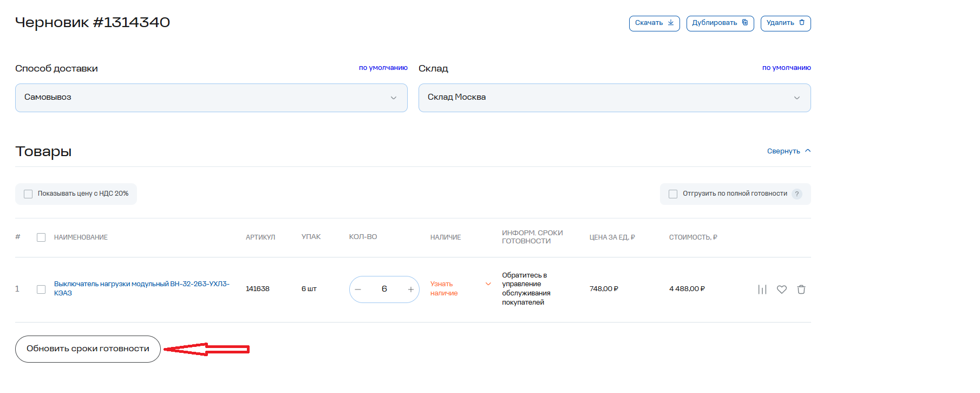Click the help question mark icon
Screen dimensions: 980x393
tap(797, 194)
